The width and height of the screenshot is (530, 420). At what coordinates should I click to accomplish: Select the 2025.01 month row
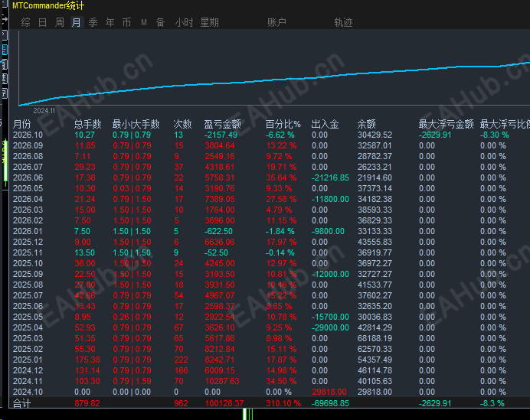(270, 360)
